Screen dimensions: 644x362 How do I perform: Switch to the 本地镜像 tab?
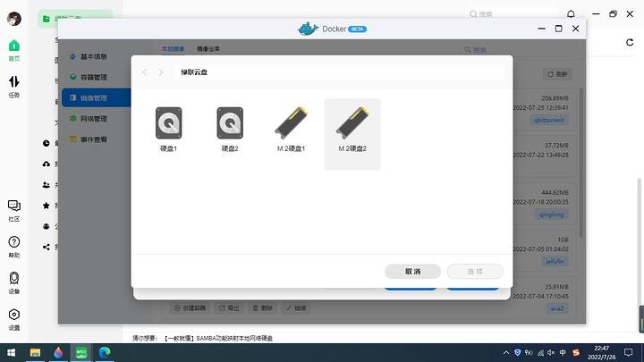pyautogui.click(x=173, y=49)
